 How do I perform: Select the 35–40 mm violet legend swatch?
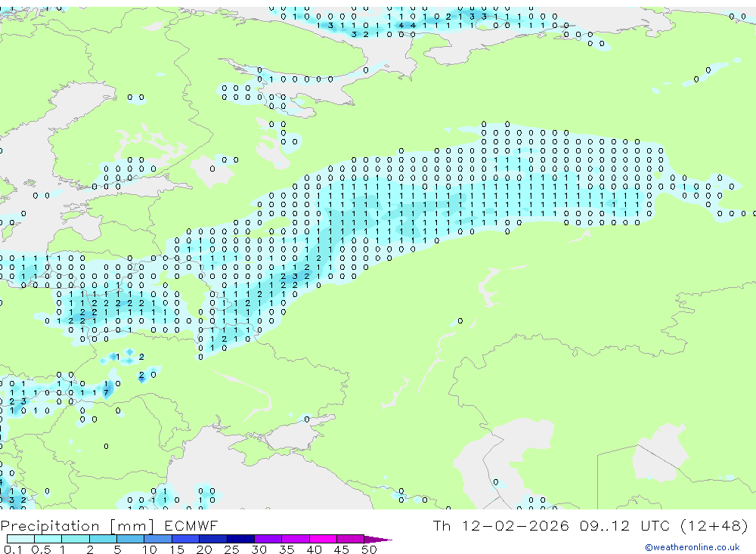point(296,539)
